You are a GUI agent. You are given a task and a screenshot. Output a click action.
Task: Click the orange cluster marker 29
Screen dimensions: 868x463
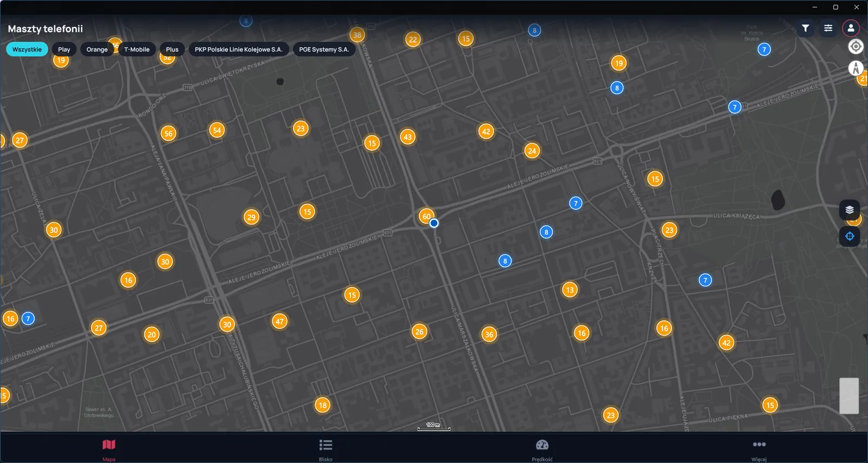(251, 217)
